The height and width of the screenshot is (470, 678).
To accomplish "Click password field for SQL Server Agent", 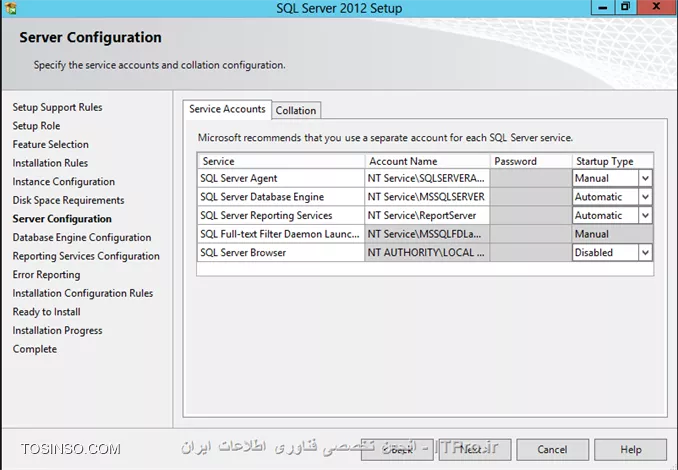I will tap(531, 178).
